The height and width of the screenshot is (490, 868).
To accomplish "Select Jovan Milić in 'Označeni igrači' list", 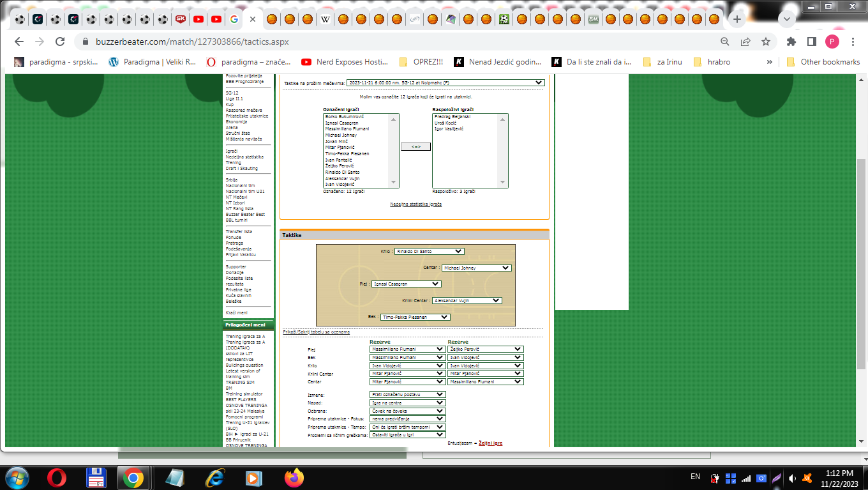I will (336, 141).
